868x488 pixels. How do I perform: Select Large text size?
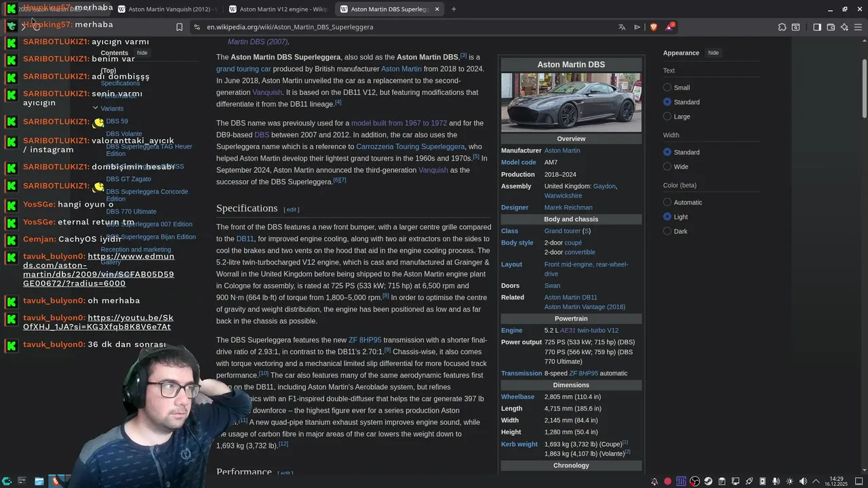(x=667, y=117)
